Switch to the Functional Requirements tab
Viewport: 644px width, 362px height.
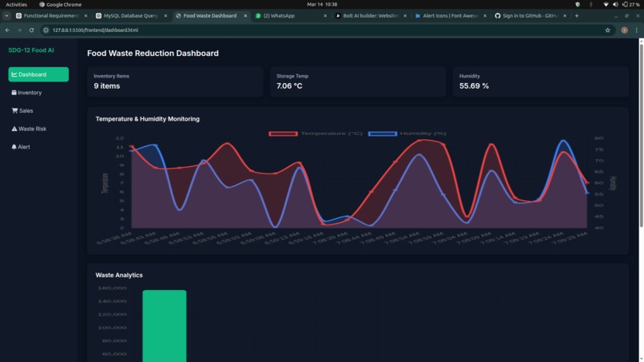(51, 16)
